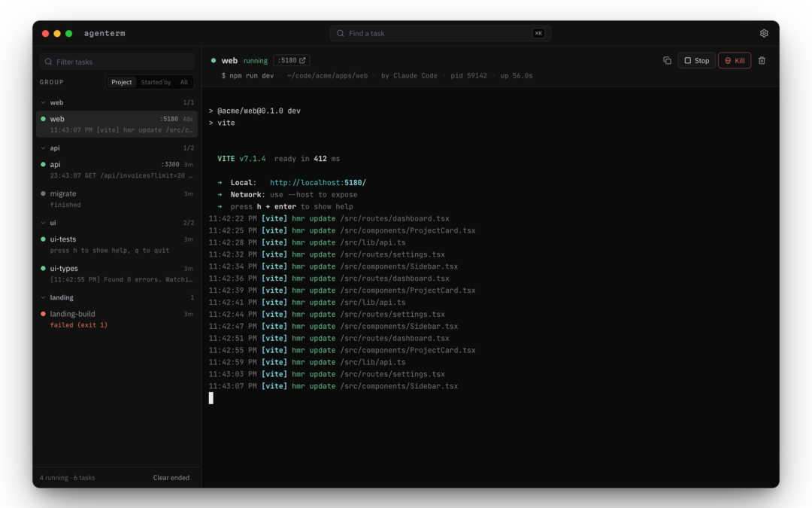
Task: Click the green status dot of web task
Action: tap(43, 119)
